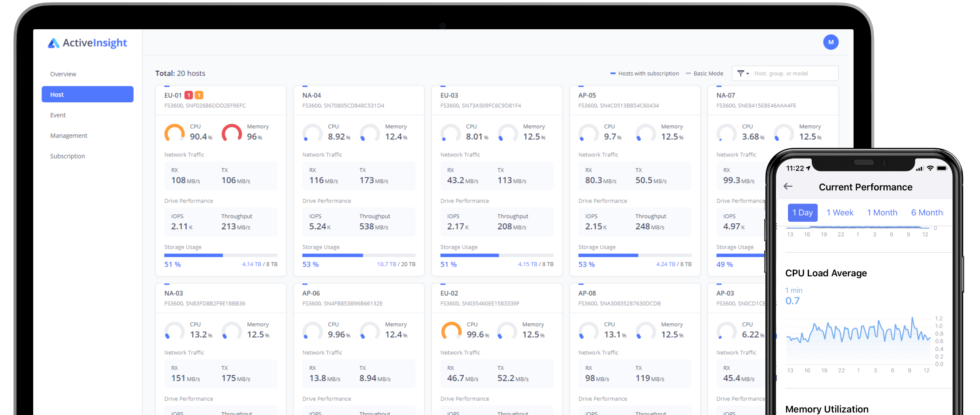Click the ActiveInsight logo icon
Viewport: 980px width, 415px height.
click(x=53, y=43)
